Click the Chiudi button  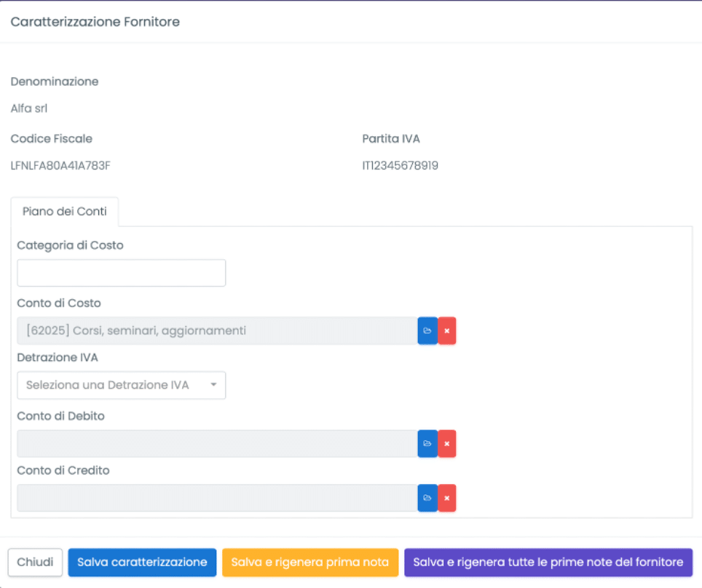pyautogui.click(x=35, y=562)
